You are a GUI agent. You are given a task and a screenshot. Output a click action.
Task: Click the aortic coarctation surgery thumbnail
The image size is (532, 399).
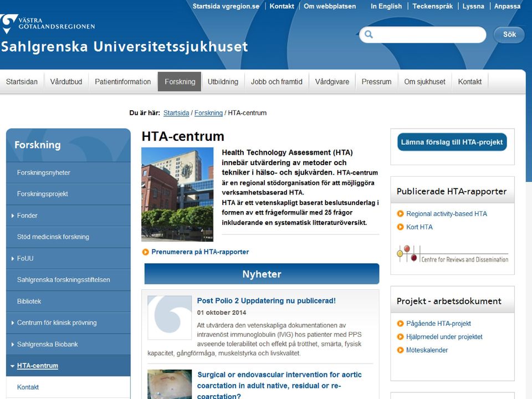(x=170, y=384)
